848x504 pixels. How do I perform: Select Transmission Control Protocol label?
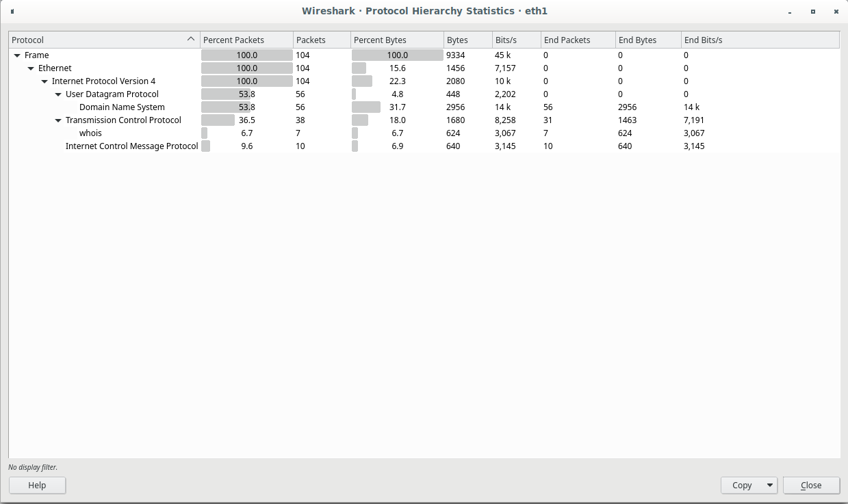click(123, 120)
